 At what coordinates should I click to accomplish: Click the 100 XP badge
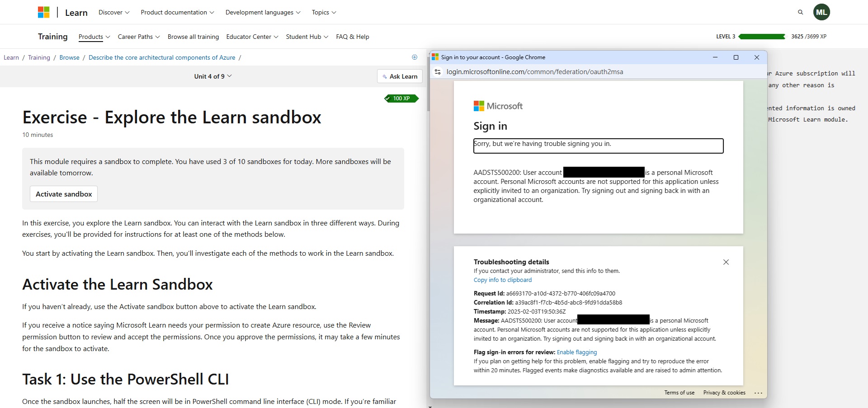pyautogui.click(x=401, y=98)
